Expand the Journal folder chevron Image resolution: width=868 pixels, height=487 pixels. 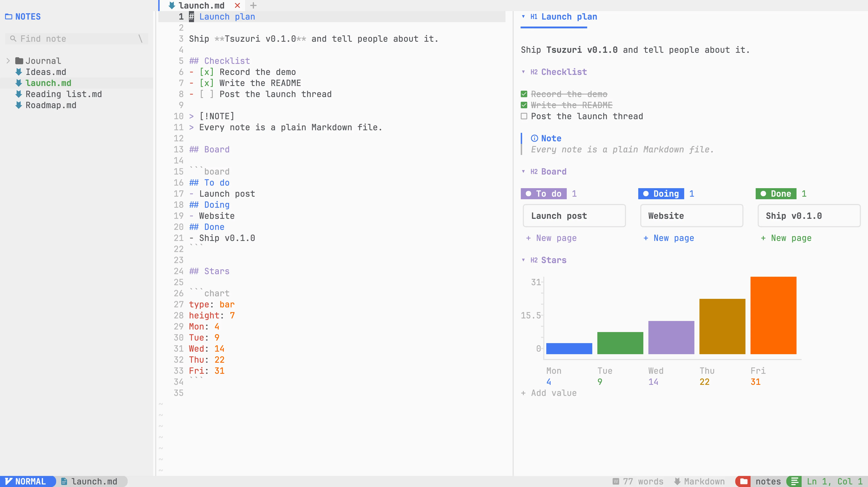tap(8, 61)
